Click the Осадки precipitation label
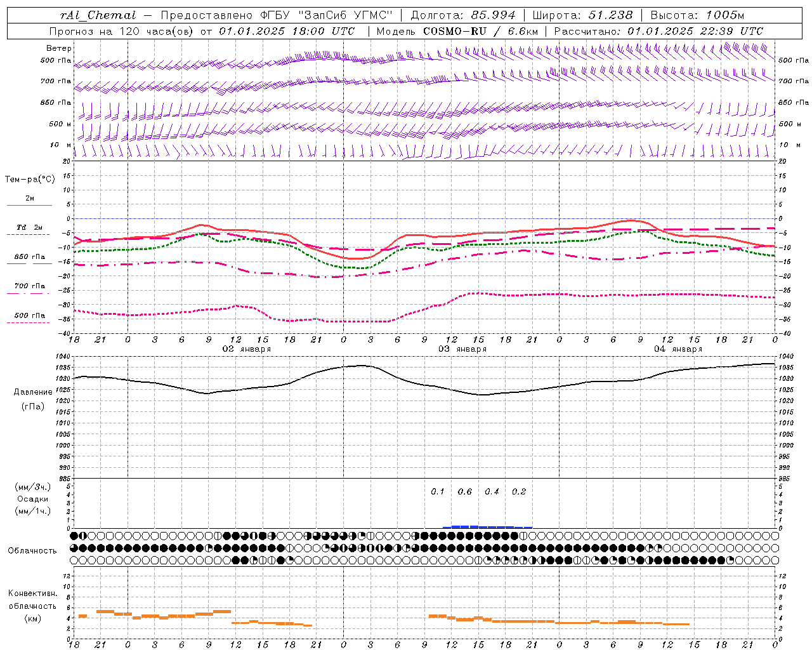 coord(33,499)
